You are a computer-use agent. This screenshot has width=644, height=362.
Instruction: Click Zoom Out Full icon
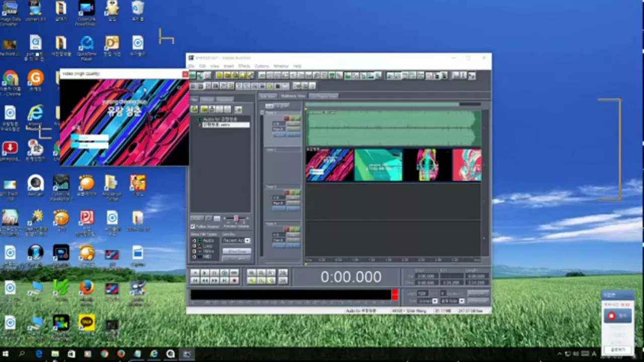[271, 273]
